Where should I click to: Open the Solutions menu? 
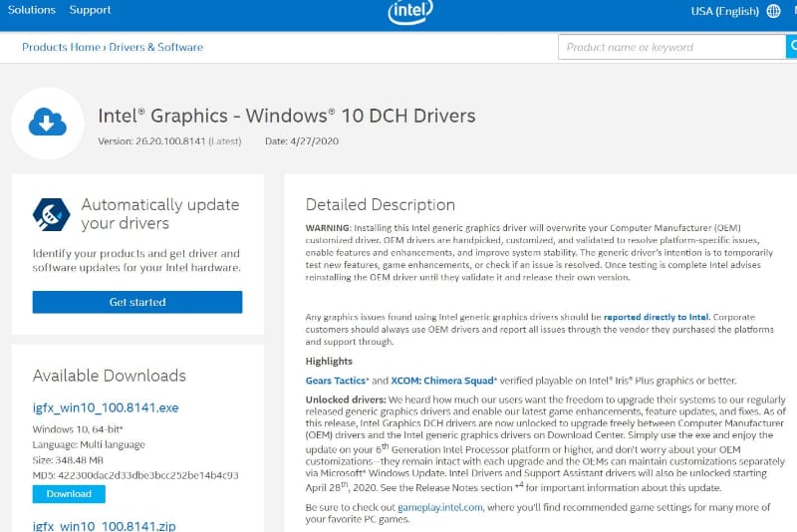click(32, 10)
